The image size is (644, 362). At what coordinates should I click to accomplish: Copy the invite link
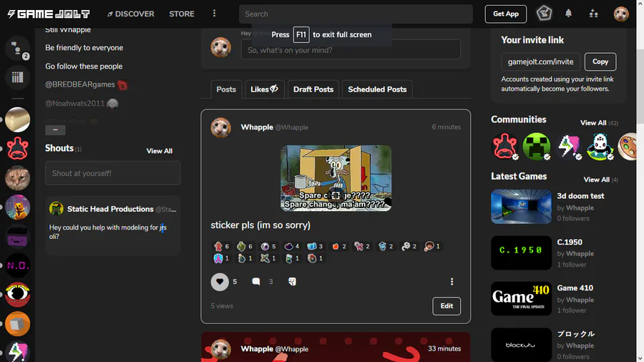pos(600,62)
